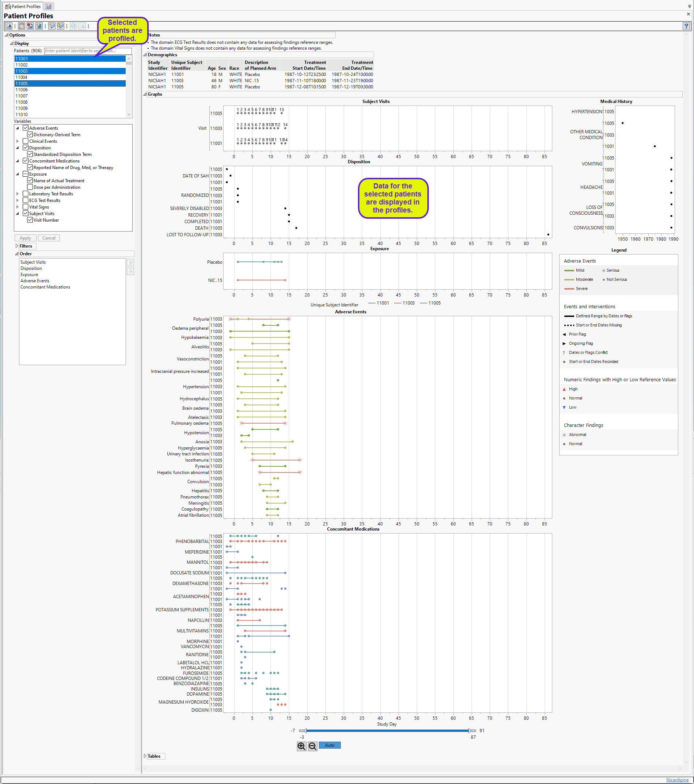Click the copy notes speech bubble icon
Image resolution: width=694 pixels, height=784 pixels.
(x=60, y=26)
